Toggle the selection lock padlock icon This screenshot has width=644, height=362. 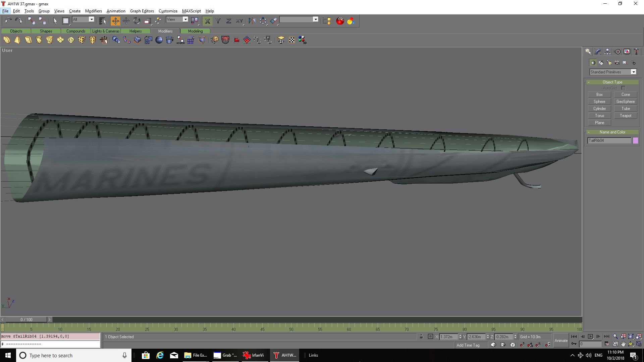click(x=421, y=337)
